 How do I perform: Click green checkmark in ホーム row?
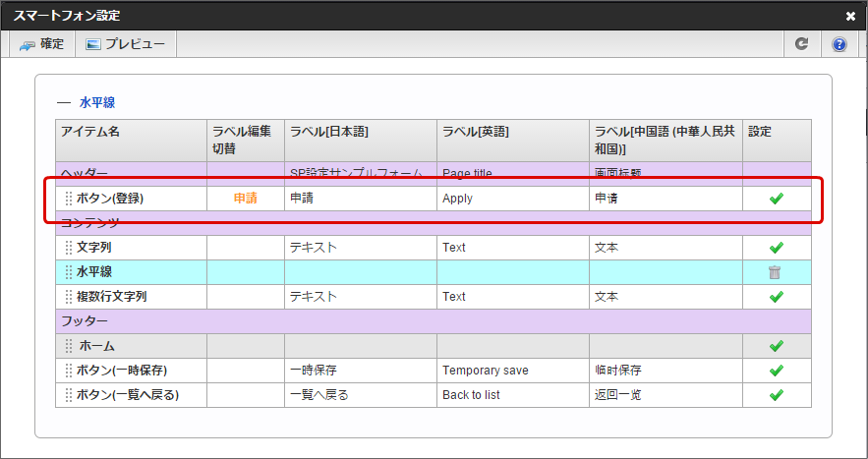tap(776, 346)
